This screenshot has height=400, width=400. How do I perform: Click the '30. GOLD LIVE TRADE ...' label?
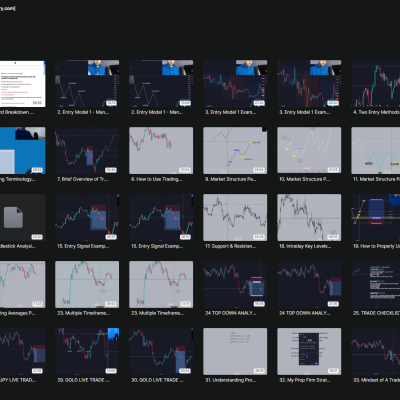(157, 380)
